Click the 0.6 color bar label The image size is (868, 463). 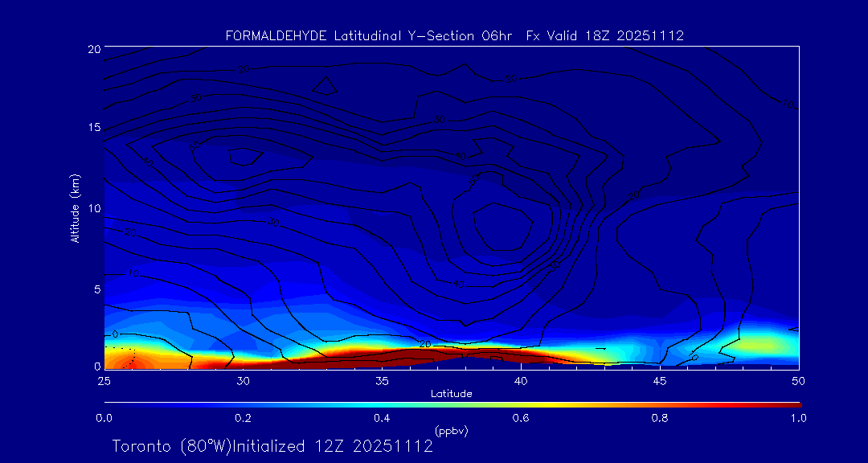click(521, 418)
